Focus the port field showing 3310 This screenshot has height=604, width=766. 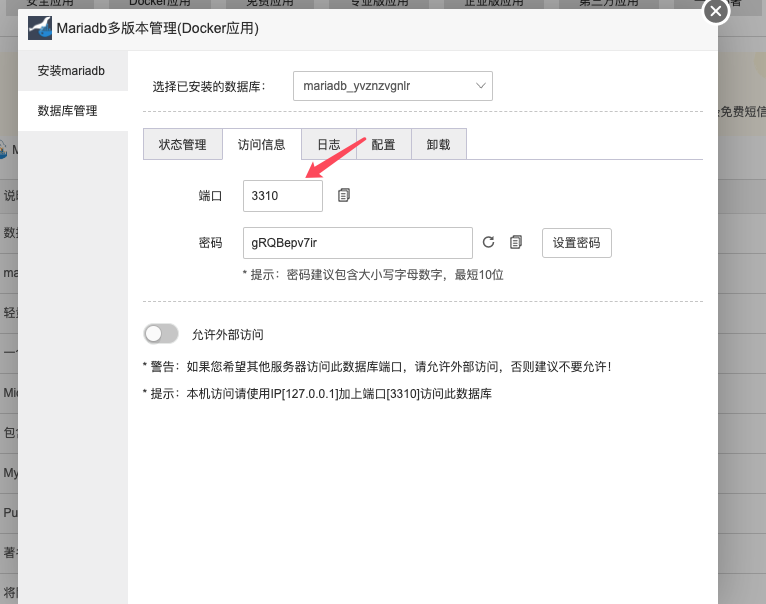coord(283,196)
